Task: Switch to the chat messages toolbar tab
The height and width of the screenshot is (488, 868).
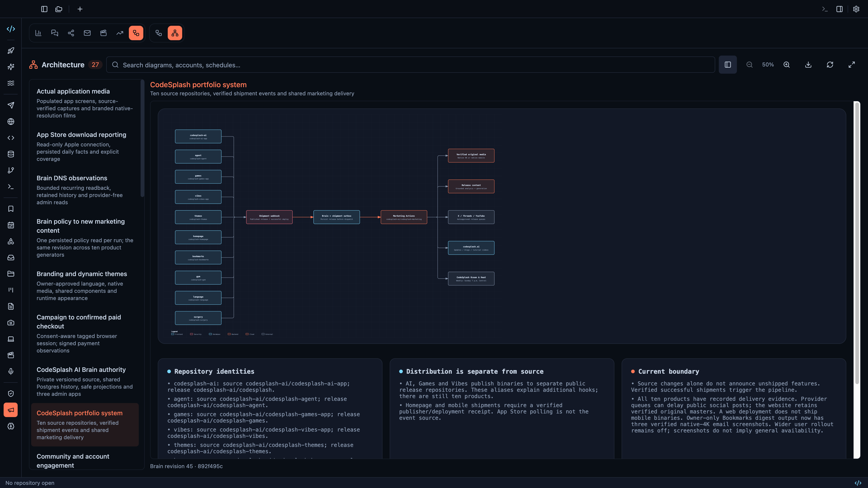Action: 54,33
